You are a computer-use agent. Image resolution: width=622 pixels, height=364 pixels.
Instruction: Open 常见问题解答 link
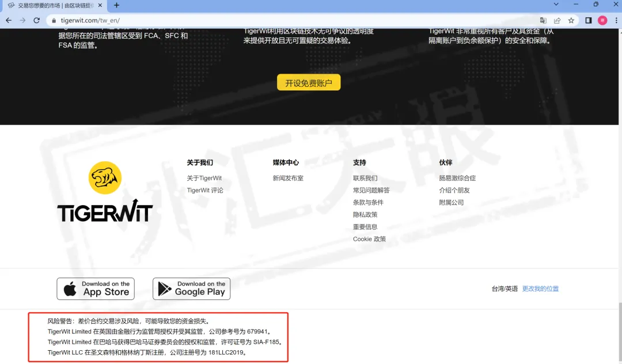(371, 190)
